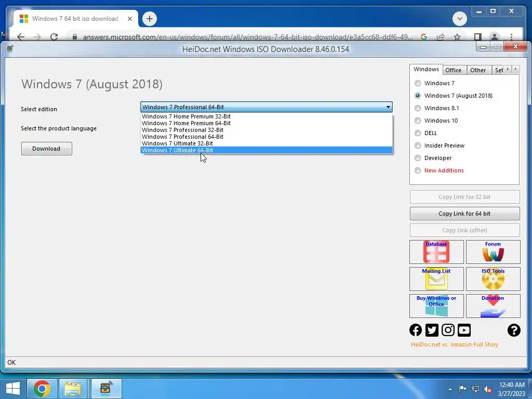Choose Windows 7 Ultimate 64-Bit
Viewport: 532px width, 399px height.
tap(267, 150)
